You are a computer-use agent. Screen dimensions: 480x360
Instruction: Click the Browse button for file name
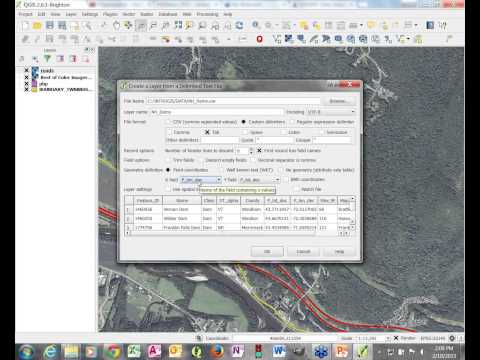[338, 101]
